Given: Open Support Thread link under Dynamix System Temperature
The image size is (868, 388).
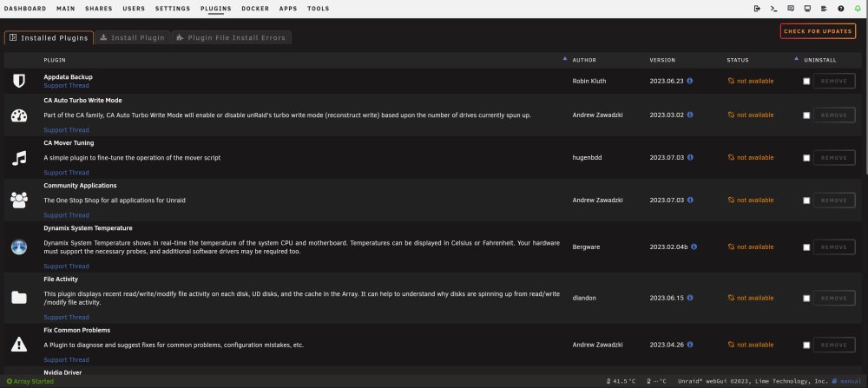Looking at the screenshot, I should [x=67, y=266].
